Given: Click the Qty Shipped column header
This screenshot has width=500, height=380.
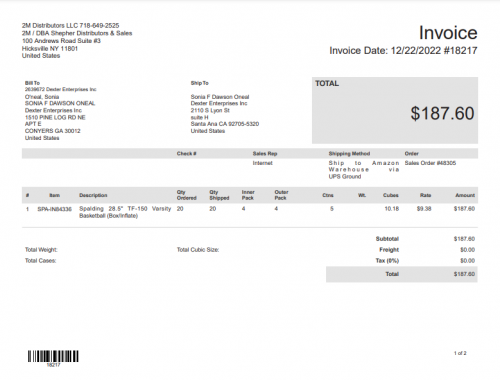Looking at the screenshot, I should pyautogui.click(x=219, y=195).
